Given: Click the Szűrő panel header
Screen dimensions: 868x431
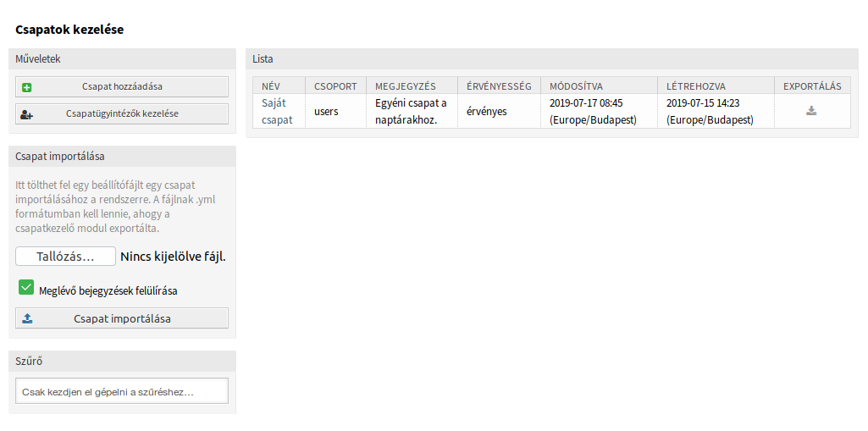Looking at the screenshot, I should (x=122, y=362).
